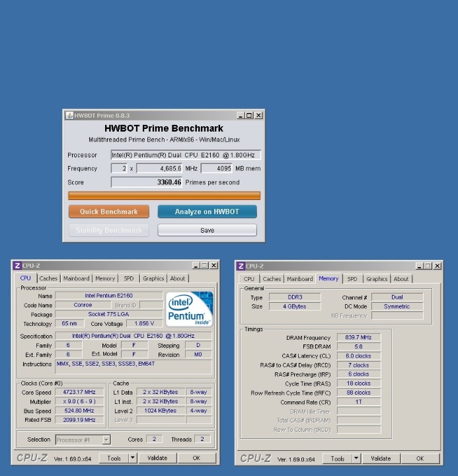Click the CPU-Z logo icon in left window title
This screenshot has height=476, width=458.
(x=17, y=266)
